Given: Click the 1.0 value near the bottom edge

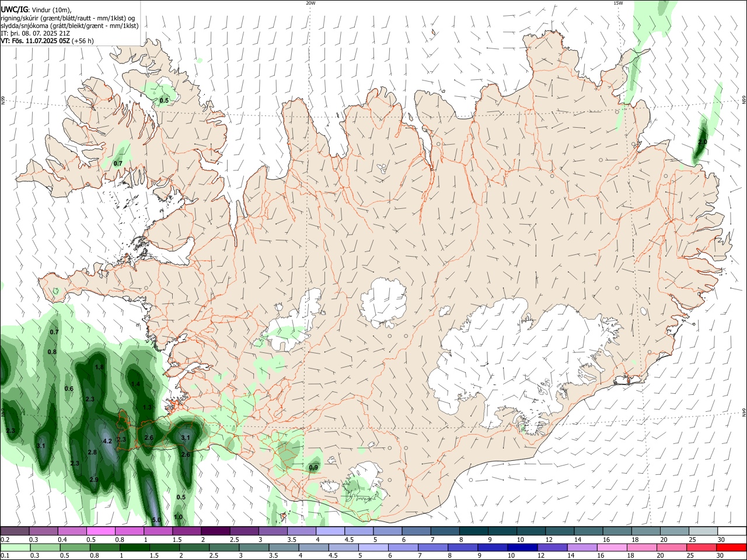Looking at the screenshot, I should tap(178, 517).
